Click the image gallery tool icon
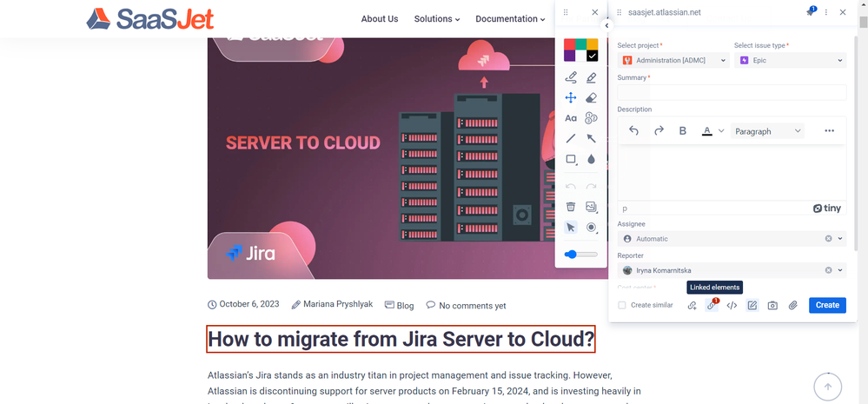The image size is (868, 404). point(591,207)
